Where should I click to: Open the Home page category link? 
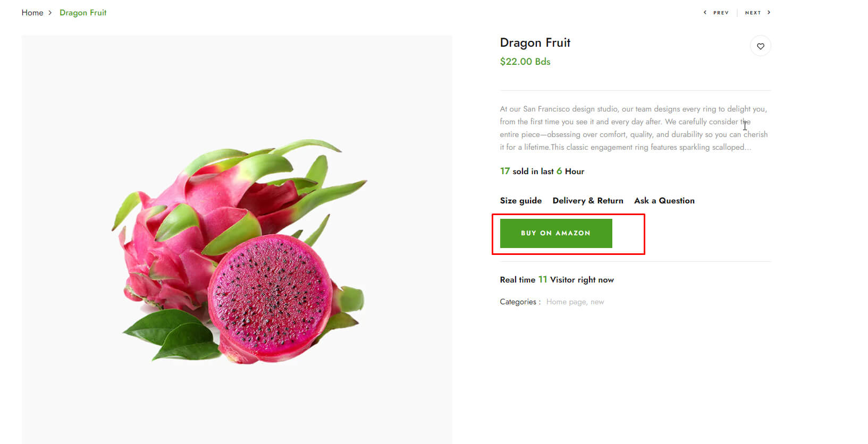point(567,302)
